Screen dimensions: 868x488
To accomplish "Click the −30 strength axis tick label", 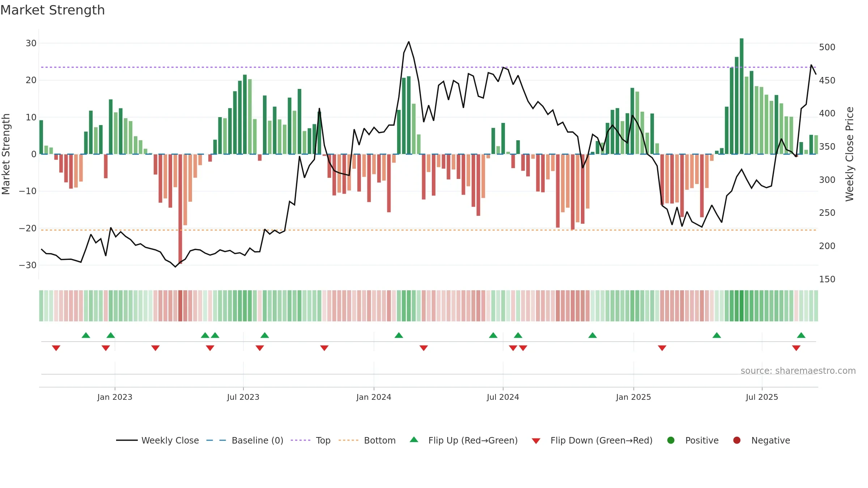I will pyautogui.click(x=28, y=265).
